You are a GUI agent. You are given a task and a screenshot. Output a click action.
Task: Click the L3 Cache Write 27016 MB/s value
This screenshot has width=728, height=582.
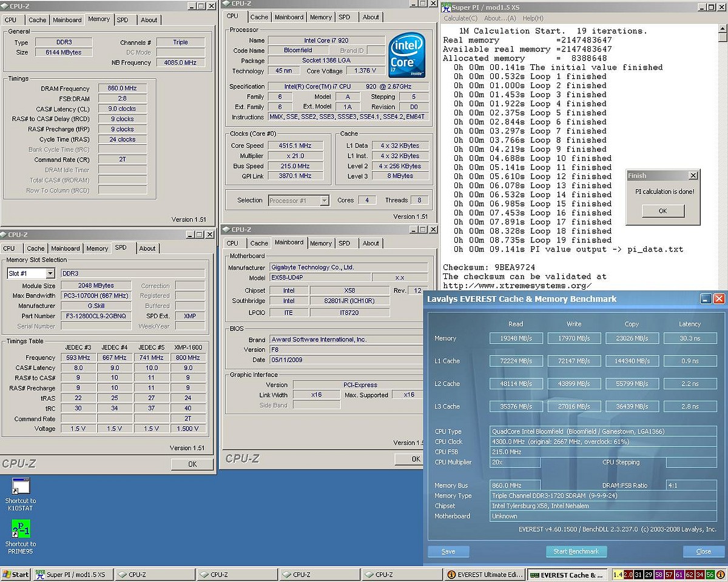(574, 406)
